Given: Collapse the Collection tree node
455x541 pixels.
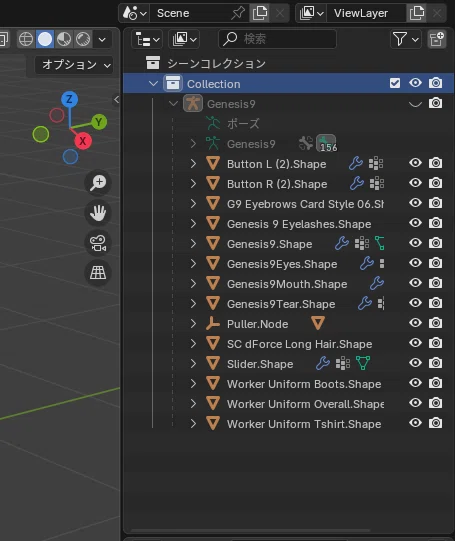Looking at the screenshot, I should pos(153,83).
